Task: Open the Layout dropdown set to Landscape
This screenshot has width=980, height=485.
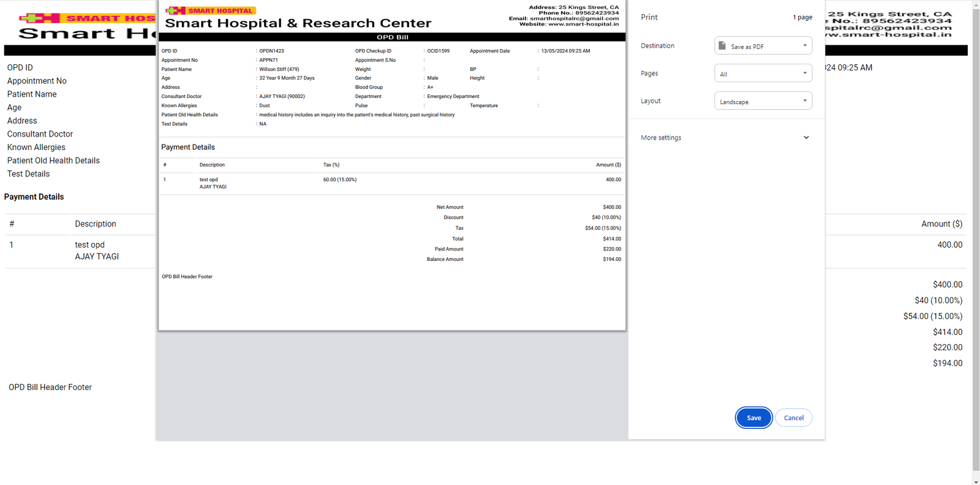Action: click(x=763, y=101)
